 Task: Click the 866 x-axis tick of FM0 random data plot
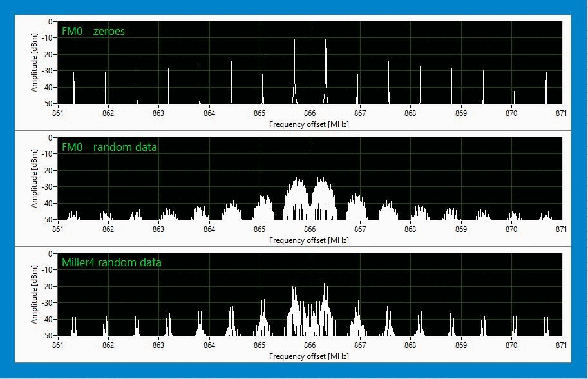point(310,229)
